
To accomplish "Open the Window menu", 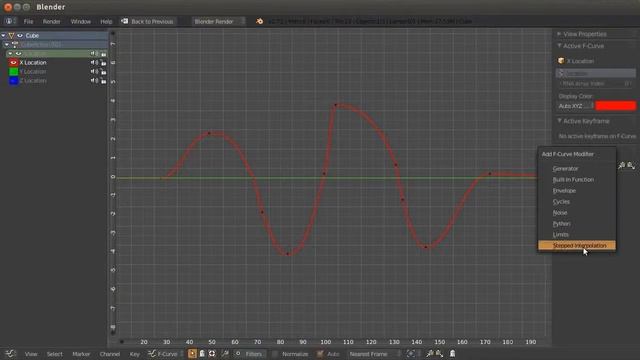I will pyautogui.click(x=80, y=21).
